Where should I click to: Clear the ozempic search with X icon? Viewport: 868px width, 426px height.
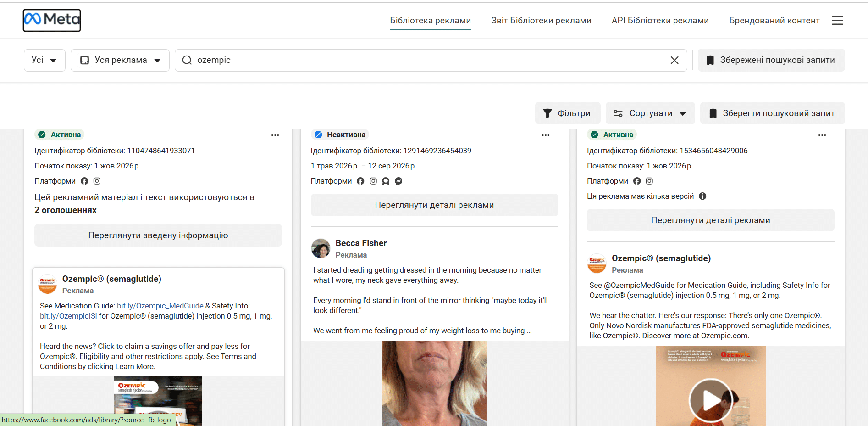(674, 60)
